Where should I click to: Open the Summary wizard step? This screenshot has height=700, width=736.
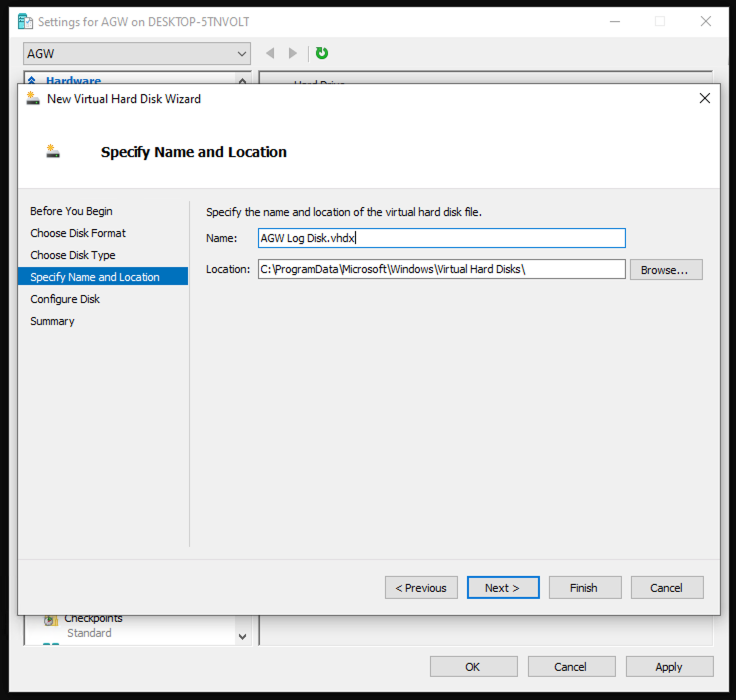coord(52,321)
